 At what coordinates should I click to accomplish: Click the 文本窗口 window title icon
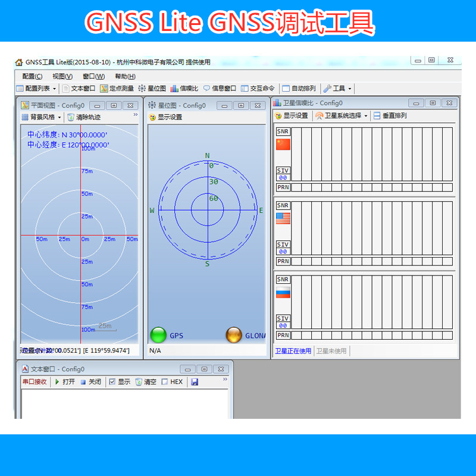[x=25, y=369]
